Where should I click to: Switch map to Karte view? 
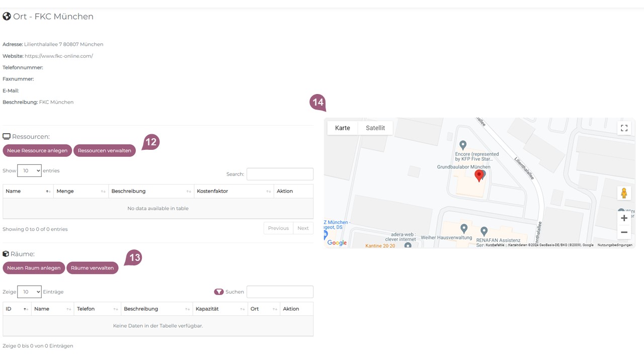pos(343,128)
